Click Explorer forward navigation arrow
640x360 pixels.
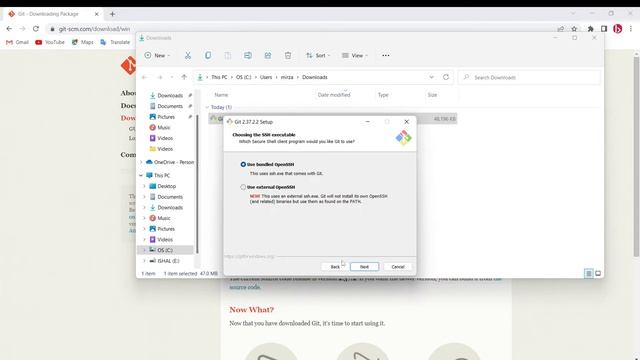(160, 77)
